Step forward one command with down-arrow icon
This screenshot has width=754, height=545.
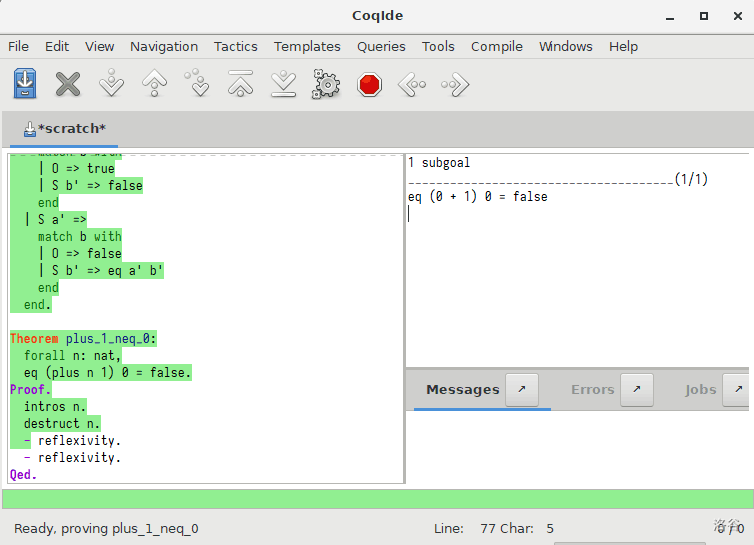click(111, 84)
